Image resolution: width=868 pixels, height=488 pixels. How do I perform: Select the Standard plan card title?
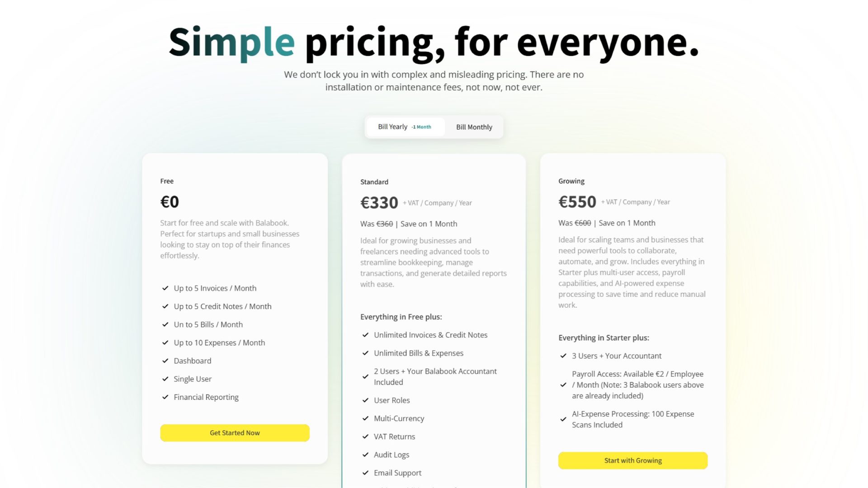point(374,182)
